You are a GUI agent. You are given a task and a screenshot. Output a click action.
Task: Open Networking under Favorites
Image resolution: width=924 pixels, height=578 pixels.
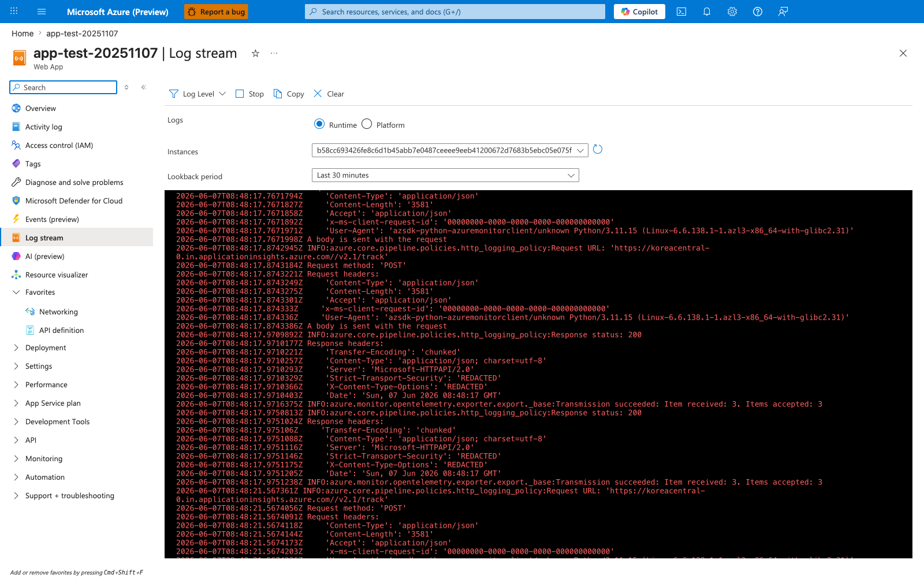click(58, 312)
